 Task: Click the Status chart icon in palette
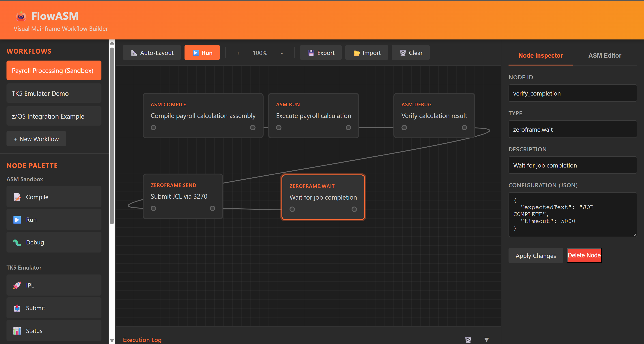tap(17, 331)
